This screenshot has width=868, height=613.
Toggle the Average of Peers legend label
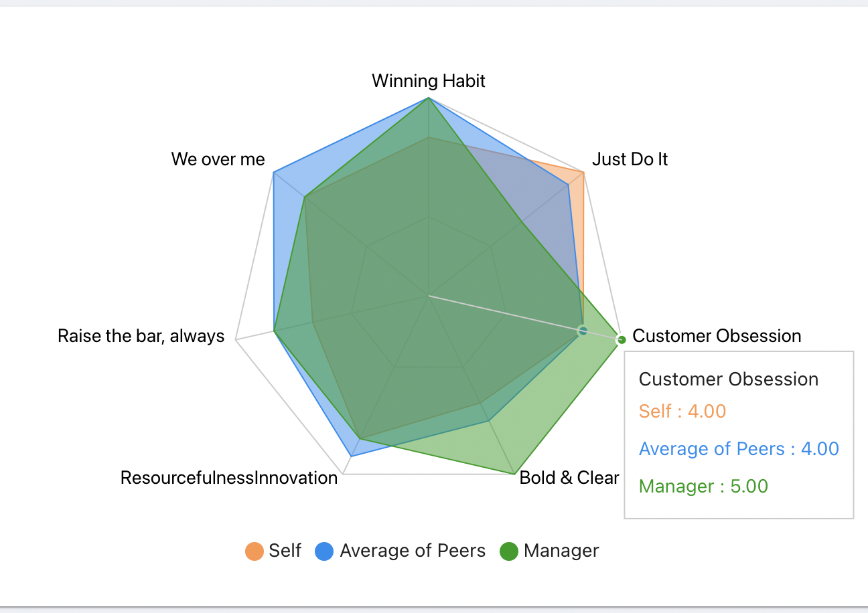point(413,551)
